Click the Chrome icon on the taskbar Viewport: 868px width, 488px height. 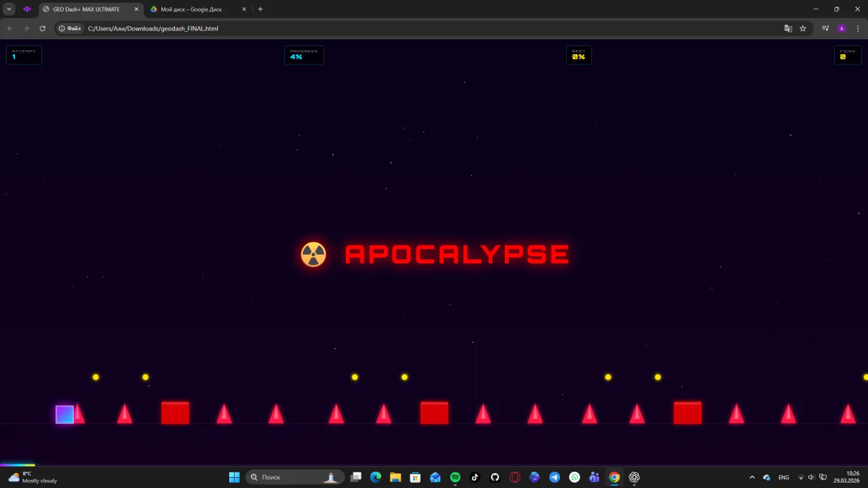(x=614, y=477)
